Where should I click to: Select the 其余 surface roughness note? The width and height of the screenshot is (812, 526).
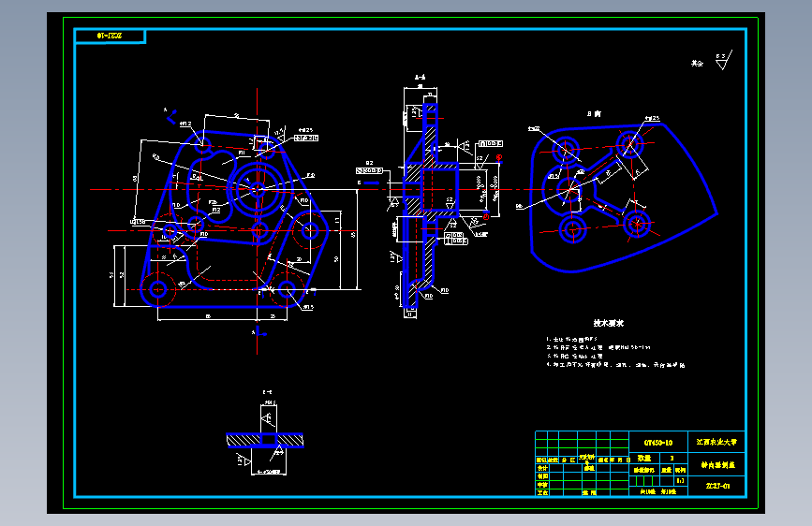click(x=697, y=63)
